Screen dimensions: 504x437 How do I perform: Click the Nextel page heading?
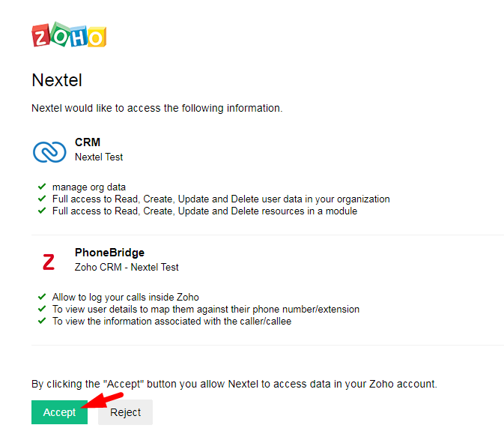pyautogui.click(x=57, y=80)
